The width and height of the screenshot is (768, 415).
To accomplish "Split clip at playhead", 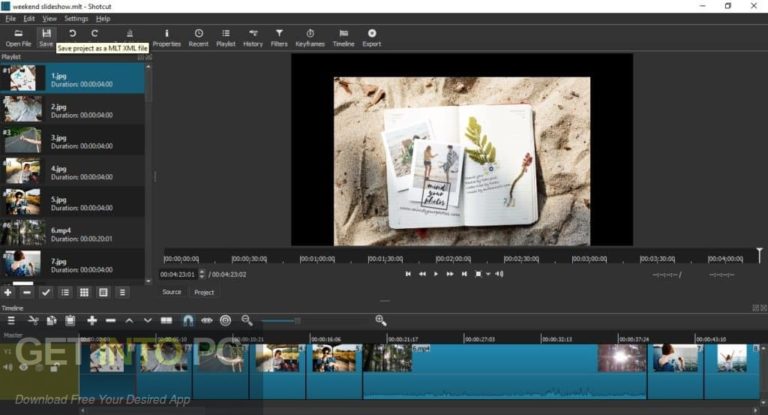I will point(167,320).
